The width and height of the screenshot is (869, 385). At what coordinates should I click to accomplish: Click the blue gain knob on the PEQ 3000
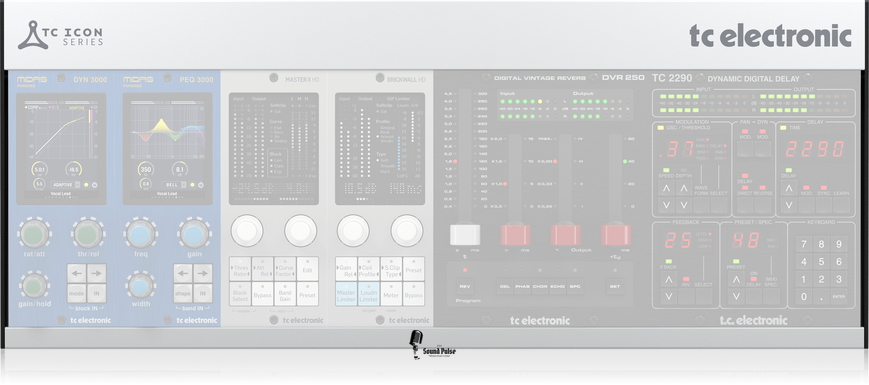[x=194, y=234]
